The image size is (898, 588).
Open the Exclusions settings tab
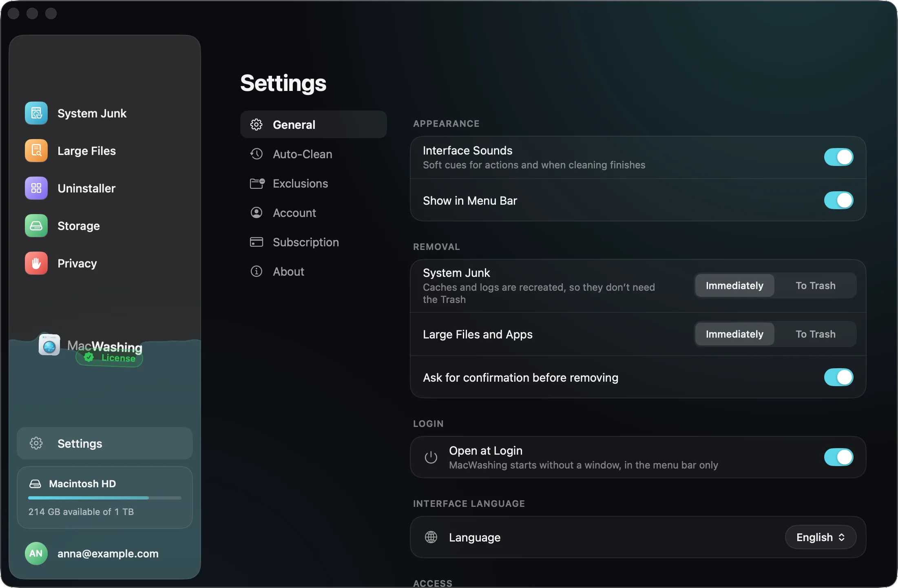point(313,183)
